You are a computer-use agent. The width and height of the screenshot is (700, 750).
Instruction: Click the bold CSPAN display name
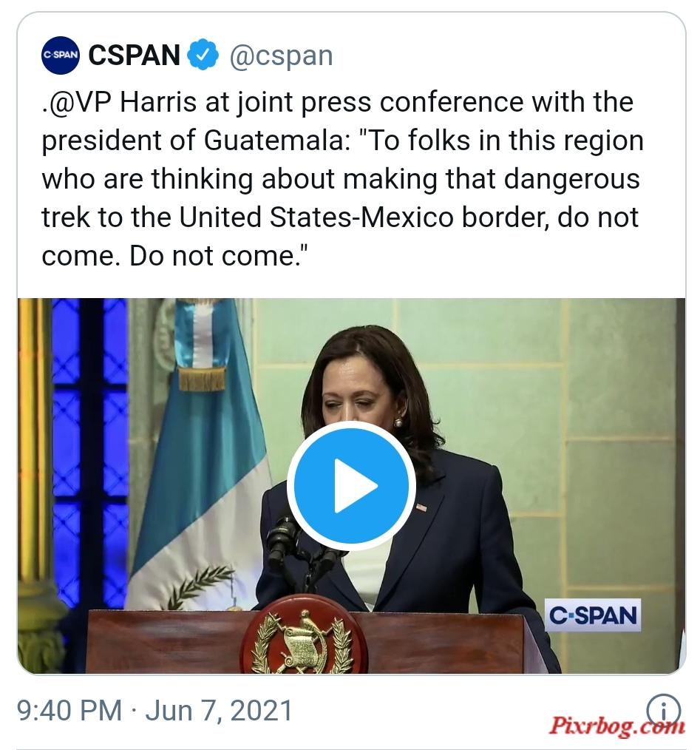[135, 55]
